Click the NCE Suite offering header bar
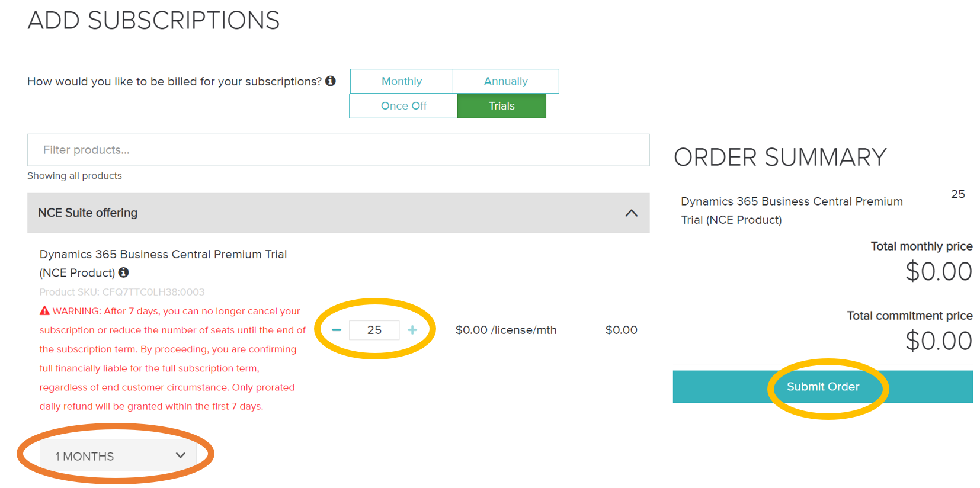980x488 pixels. tap(338, 213)
